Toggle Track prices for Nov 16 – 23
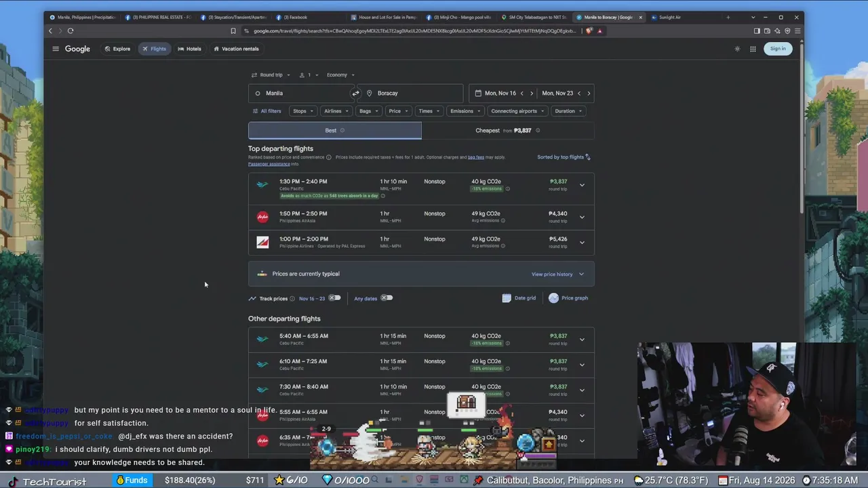868x488 pixels. point(334,298)
